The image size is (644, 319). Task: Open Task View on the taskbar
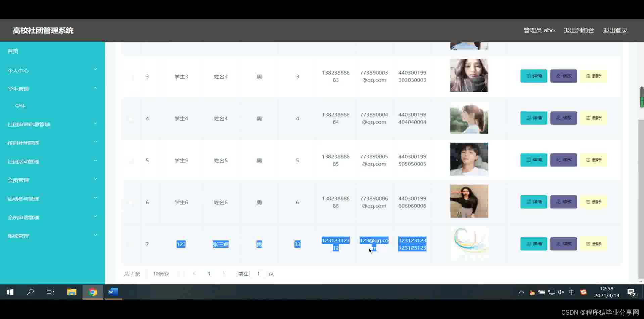tap(50, 292)
